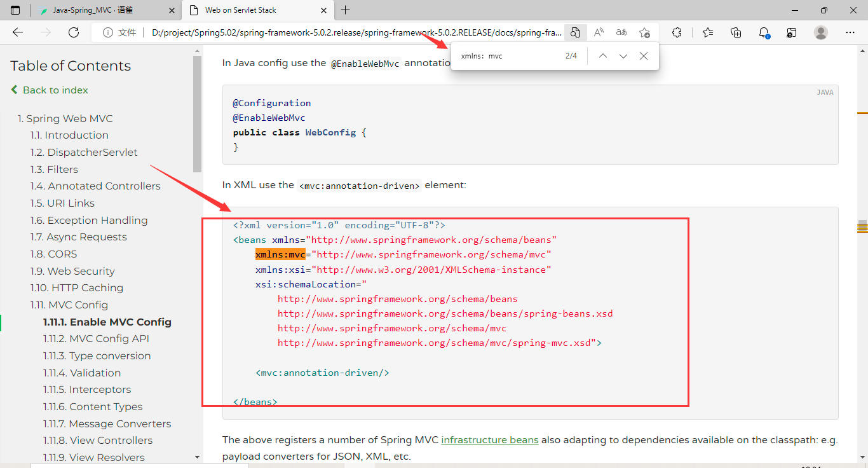Add this page to favorites

[x=644, y=32]
